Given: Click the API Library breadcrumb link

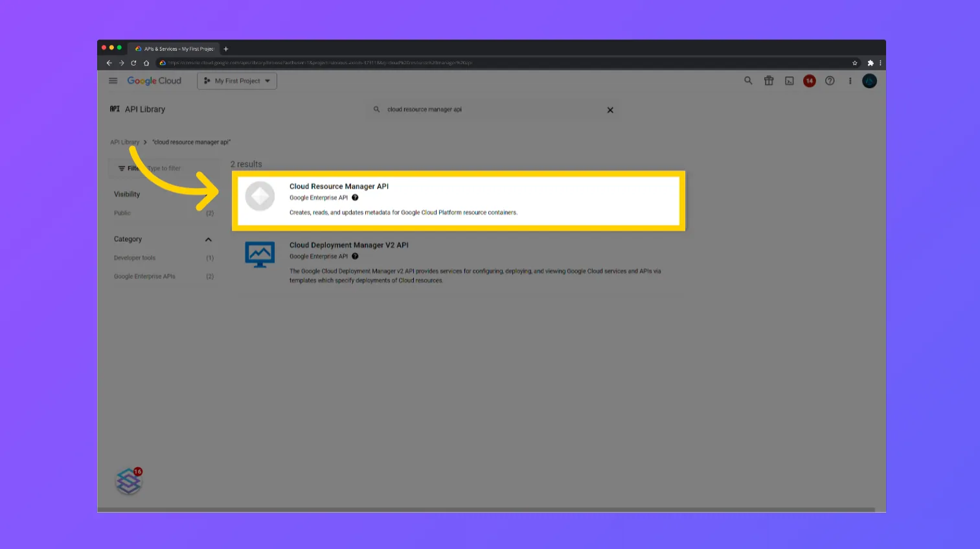Looking at the screenshot, I should click(124, 142).
